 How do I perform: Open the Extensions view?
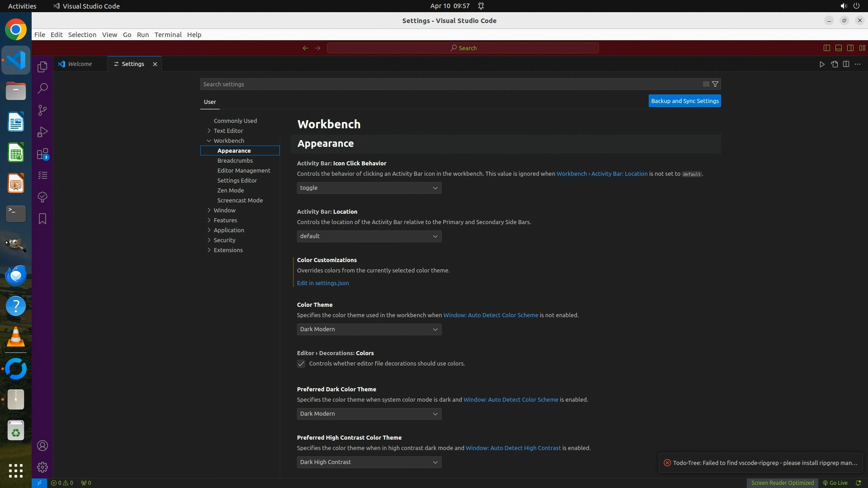click(x=42, y=154)
